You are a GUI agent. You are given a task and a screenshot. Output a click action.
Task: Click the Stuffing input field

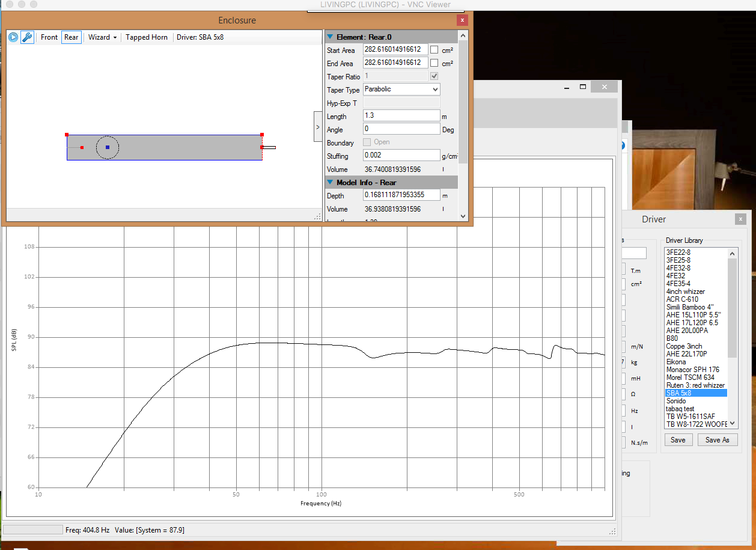[x=401, y=155]
